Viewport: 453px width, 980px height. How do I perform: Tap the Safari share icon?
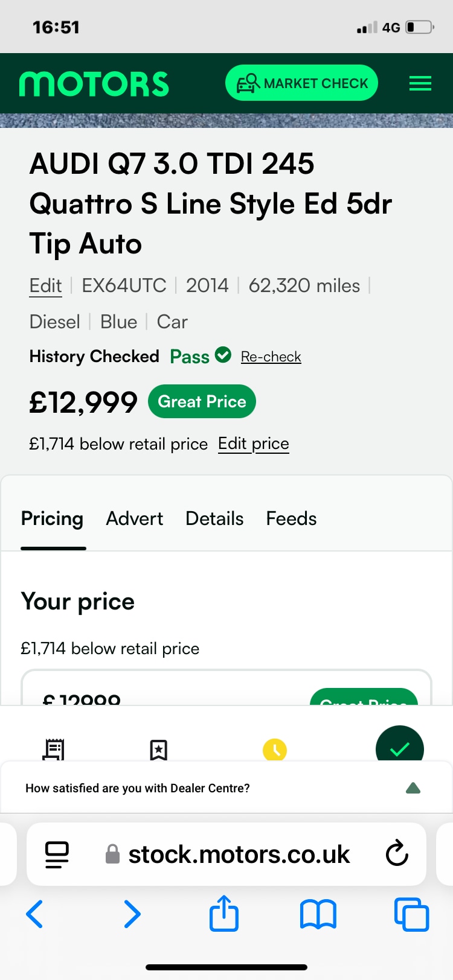(x=224, y=913)
